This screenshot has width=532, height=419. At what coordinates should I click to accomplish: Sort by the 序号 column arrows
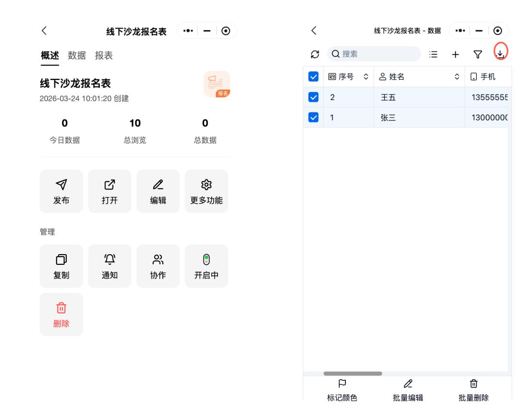coord(366,77)
